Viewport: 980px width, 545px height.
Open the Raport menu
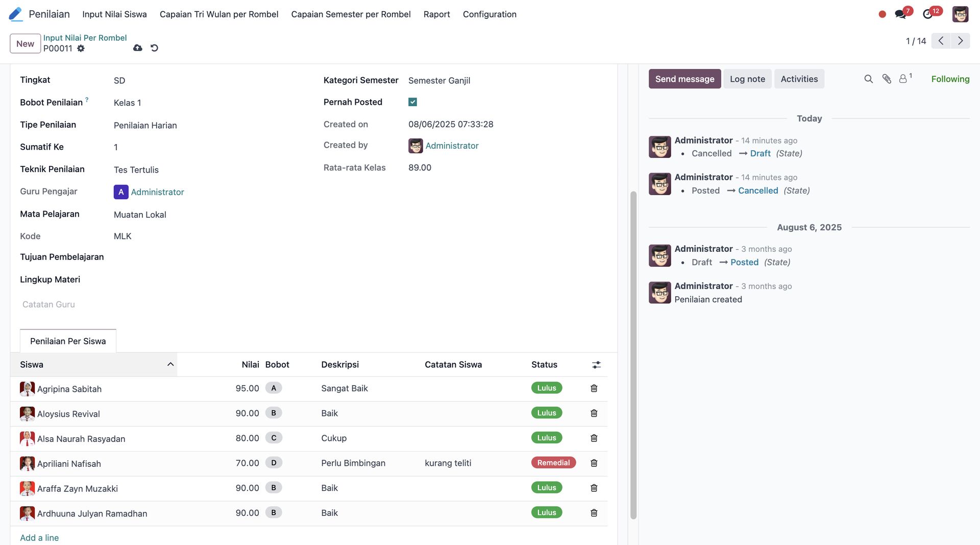pyautogui.click(x=436, y=14)
